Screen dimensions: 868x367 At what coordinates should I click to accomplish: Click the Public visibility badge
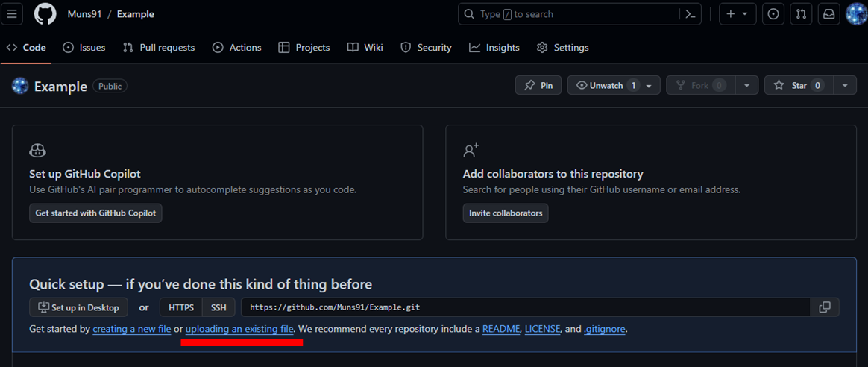coord(110,86)
